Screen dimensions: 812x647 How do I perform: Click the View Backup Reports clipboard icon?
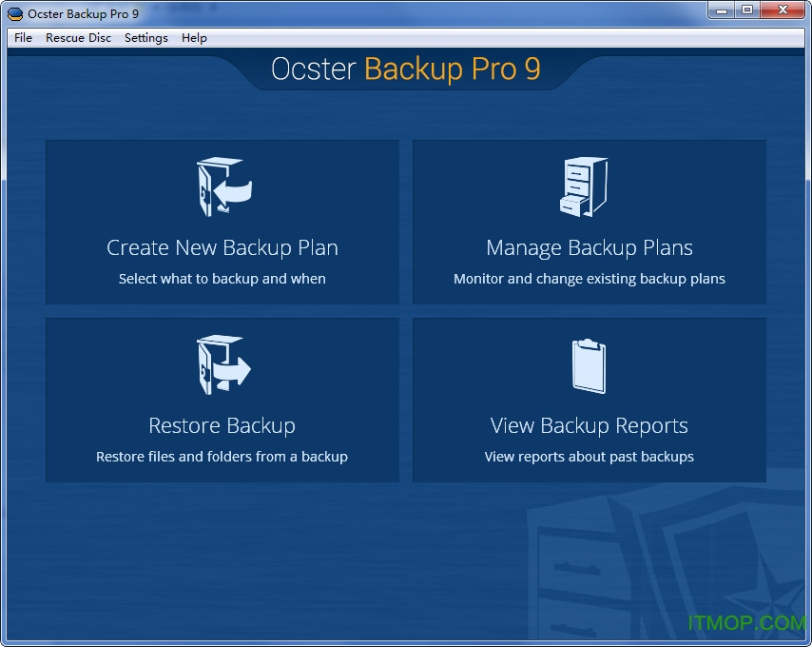pyautogui.click(x=589, y=365)
